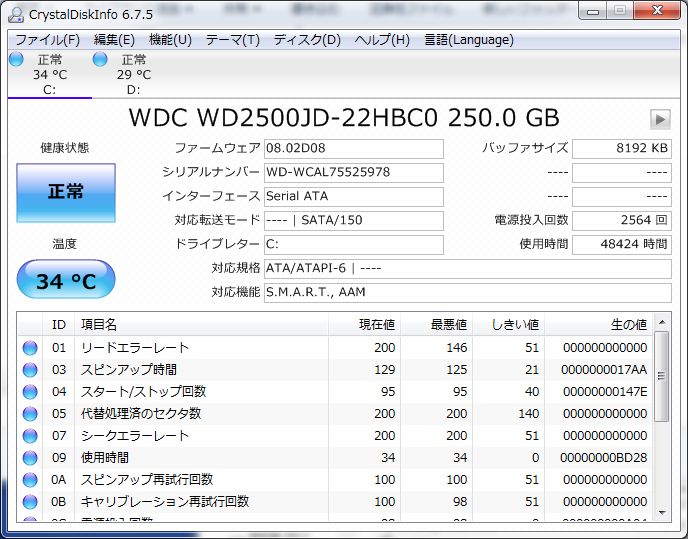Click the SMART list scroll down arrow
Image resolution: width=688 pixels, height=539 pixels.
tap(662, 513)
